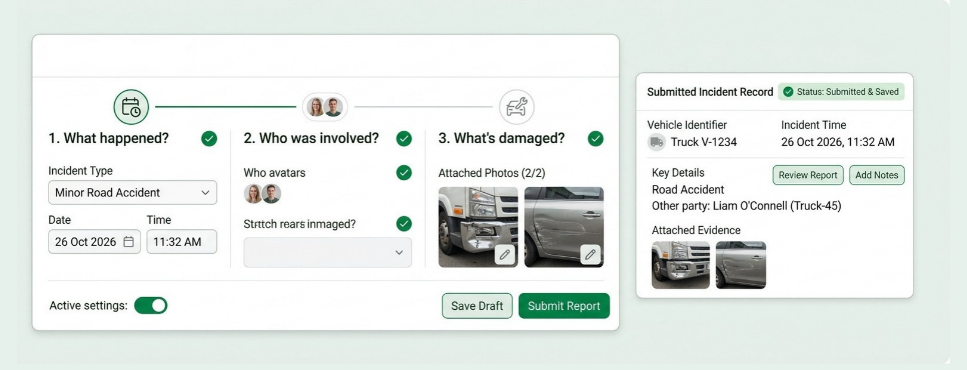Click checkmark beside Who was involved heading
This screenshot has width=967, height=370.
[x=404, y=139]
